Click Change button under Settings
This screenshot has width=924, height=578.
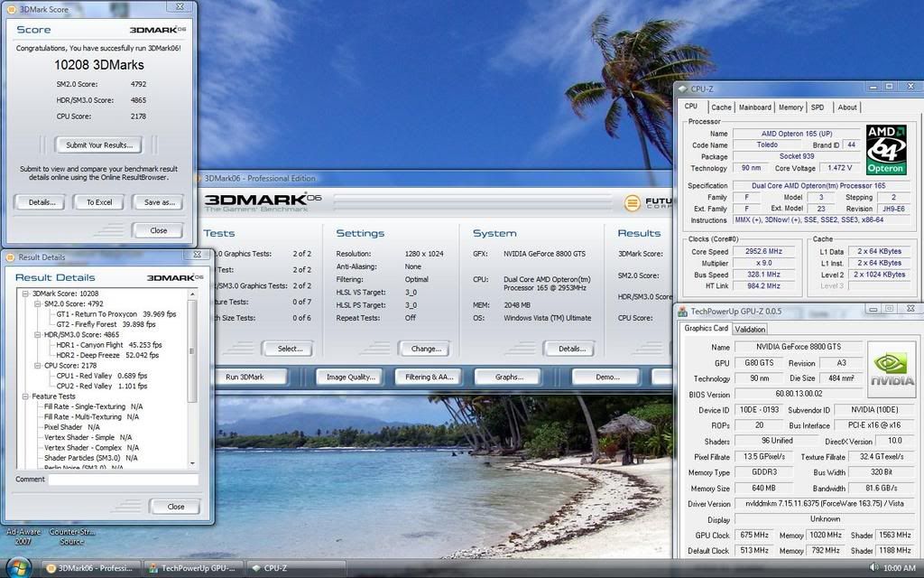pyautogui.click(x=426, y=349)
